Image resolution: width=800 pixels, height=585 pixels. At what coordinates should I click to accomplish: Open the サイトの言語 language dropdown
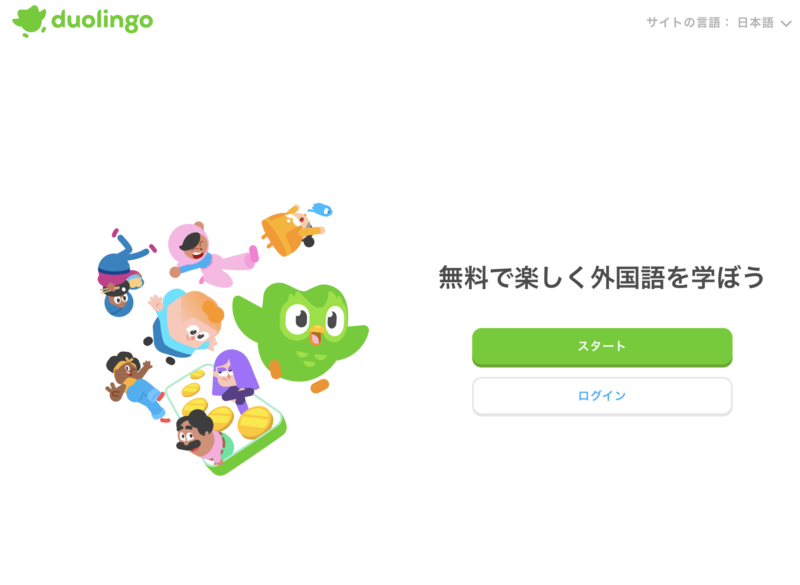tap(719, 22)
